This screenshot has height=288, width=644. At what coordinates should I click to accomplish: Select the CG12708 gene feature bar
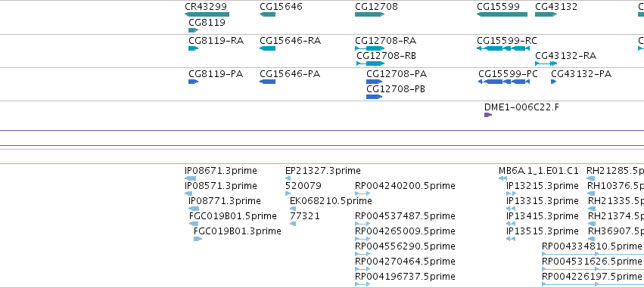369,14
